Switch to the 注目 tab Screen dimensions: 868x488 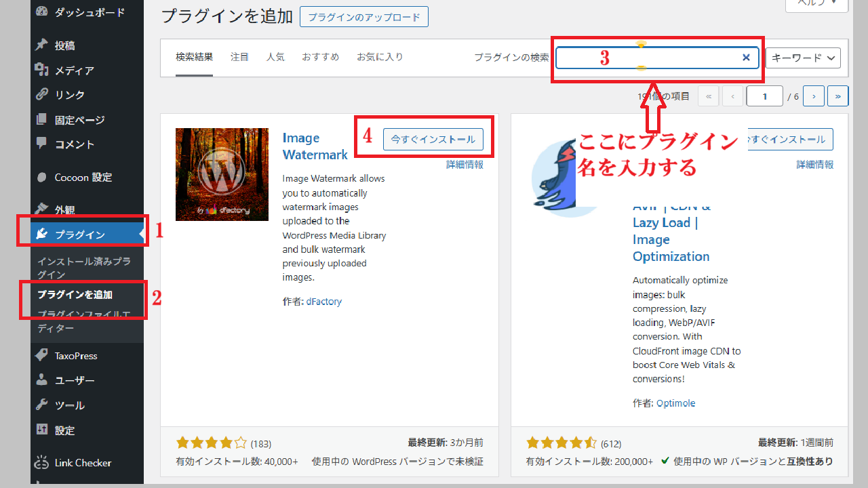click(239, 57)
